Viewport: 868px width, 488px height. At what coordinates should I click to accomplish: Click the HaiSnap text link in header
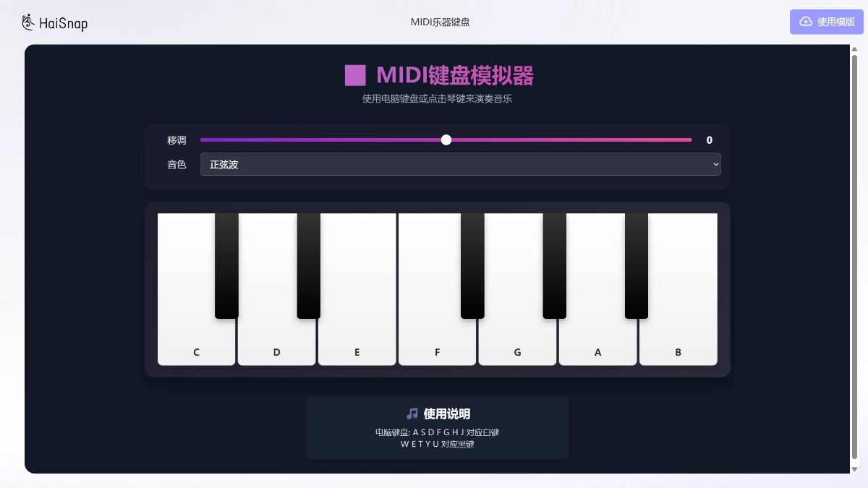point(64,22)
